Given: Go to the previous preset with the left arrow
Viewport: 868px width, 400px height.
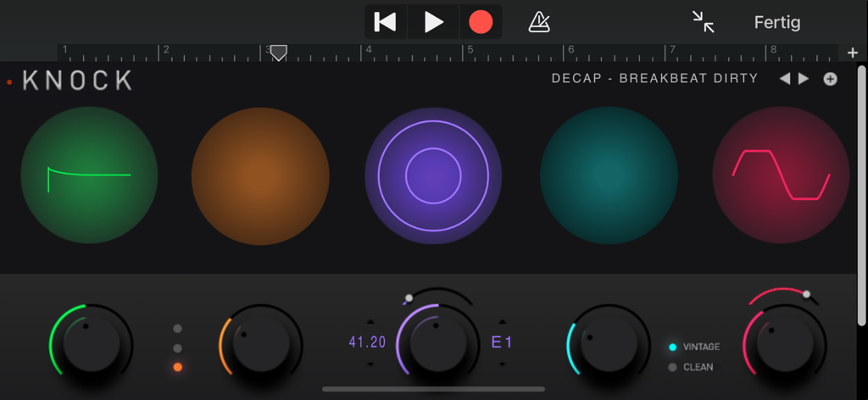Looking at the screenshot, I should pyautogui.click(x=785, y=79).
